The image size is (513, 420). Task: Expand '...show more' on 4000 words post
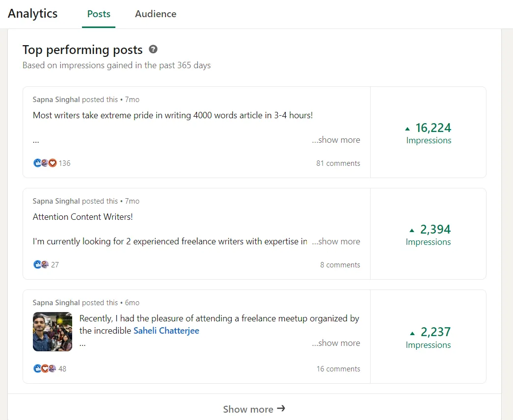336,140
